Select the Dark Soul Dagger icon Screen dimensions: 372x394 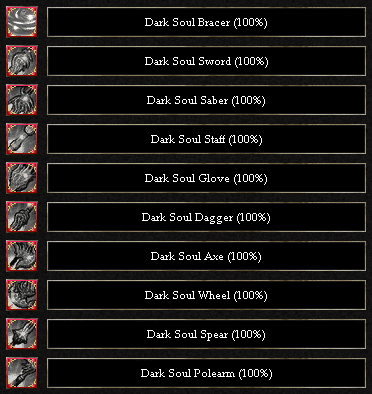point(22,217)
